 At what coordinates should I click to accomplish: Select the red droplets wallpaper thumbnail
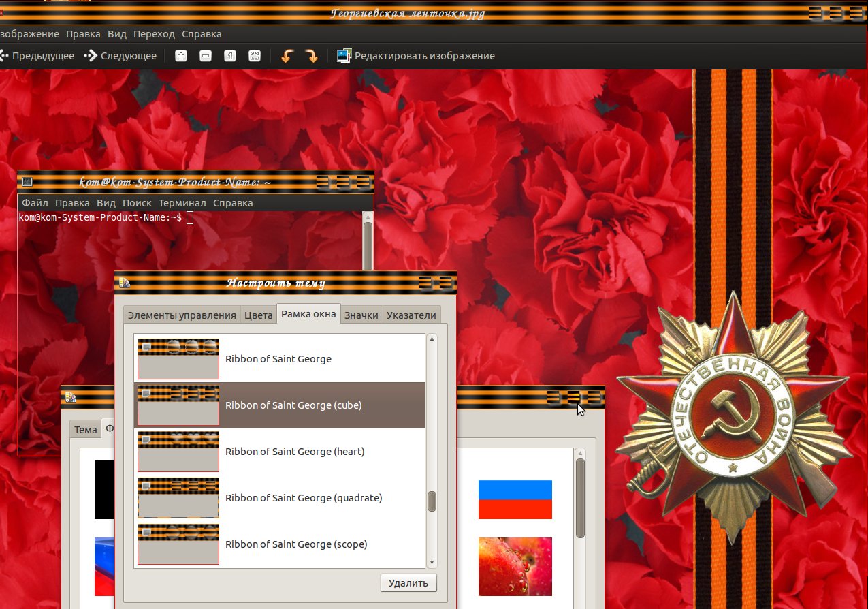coord(515,567)
